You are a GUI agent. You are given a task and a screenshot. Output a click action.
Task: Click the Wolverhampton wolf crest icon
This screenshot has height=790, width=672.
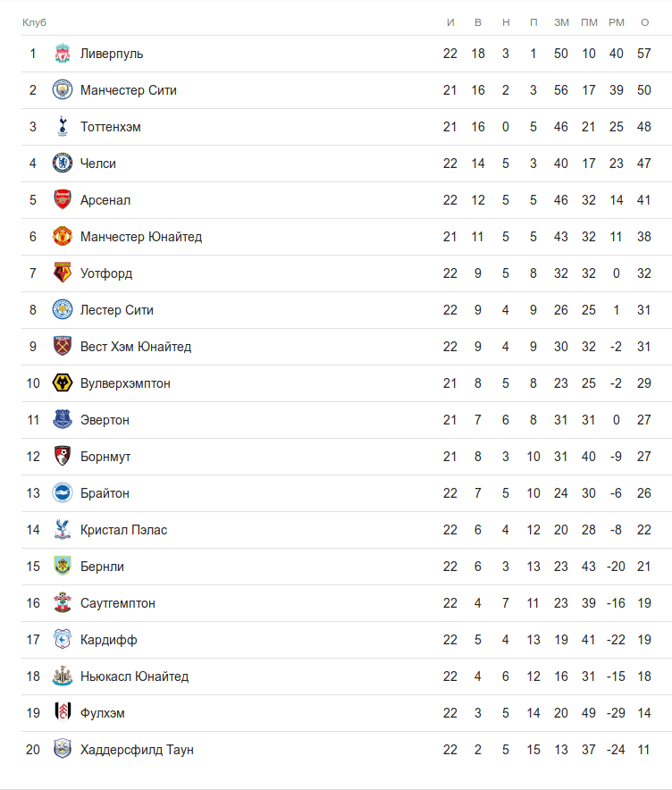tap(62, 383)
